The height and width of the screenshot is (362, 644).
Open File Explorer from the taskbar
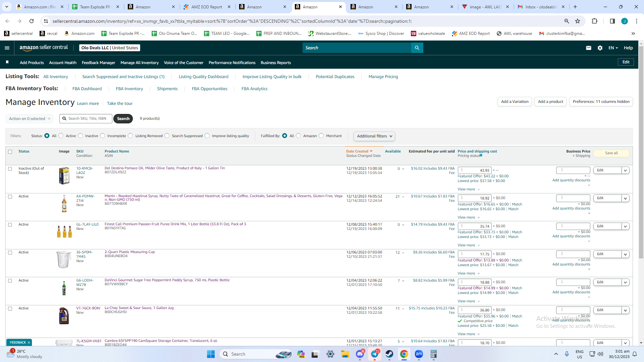pyautogui.click(x=345, y=354)
